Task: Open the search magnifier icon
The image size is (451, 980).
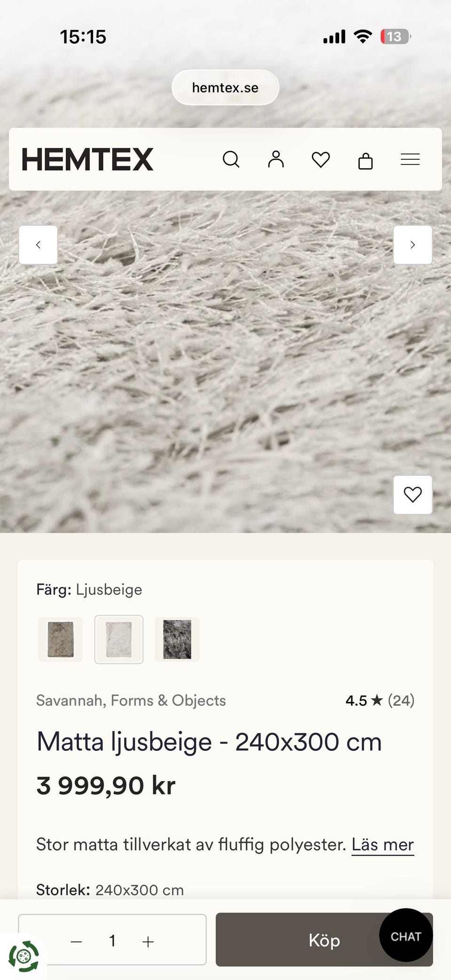Action: pyautogui.click(x=231, y=159)
